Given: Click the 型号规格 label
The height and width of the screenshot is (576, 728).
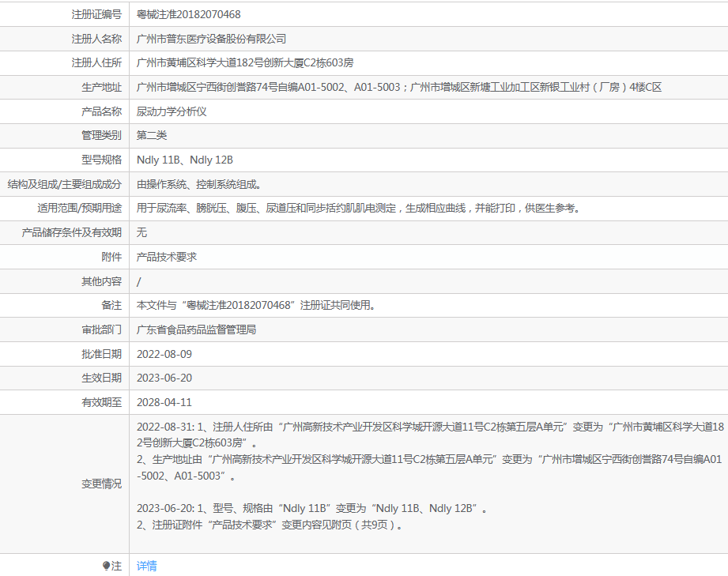Looking at the screenshot, I should tap(102, 160).
